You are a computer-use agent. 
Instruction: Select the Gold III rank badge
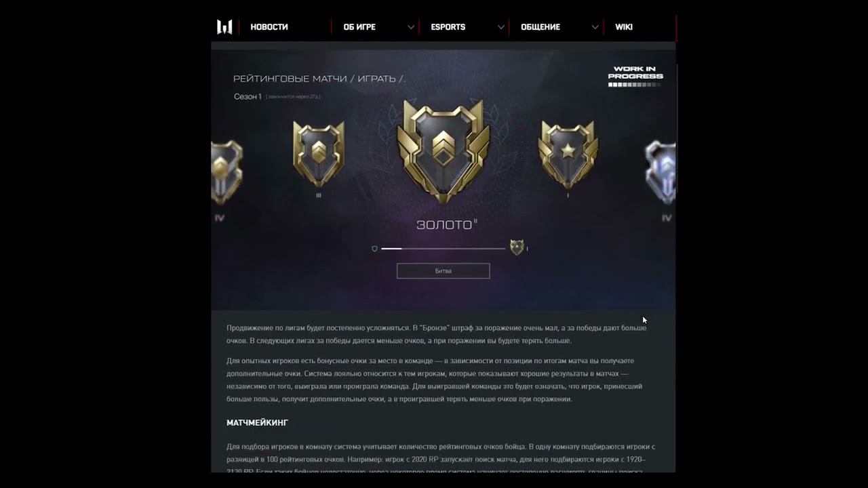click(x=319, y=154)
